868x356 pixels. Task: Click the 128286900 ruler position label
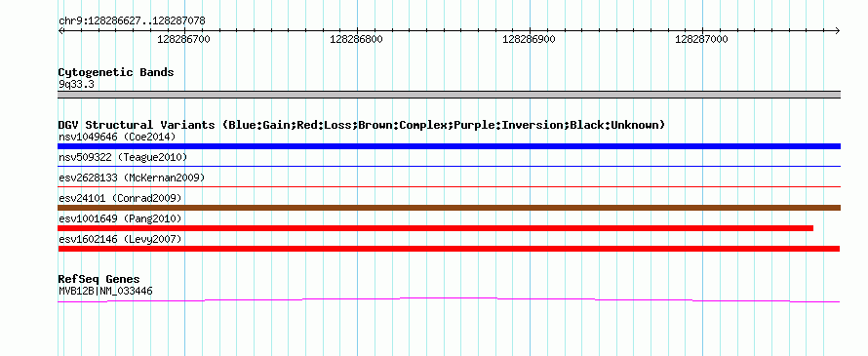(x=530, y=39)
